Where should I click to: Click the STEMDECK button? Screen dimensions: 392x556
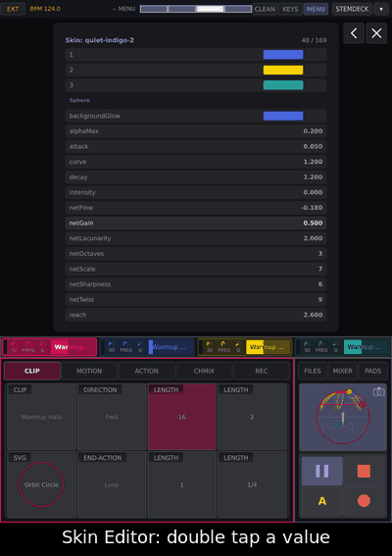coord(352,9)
